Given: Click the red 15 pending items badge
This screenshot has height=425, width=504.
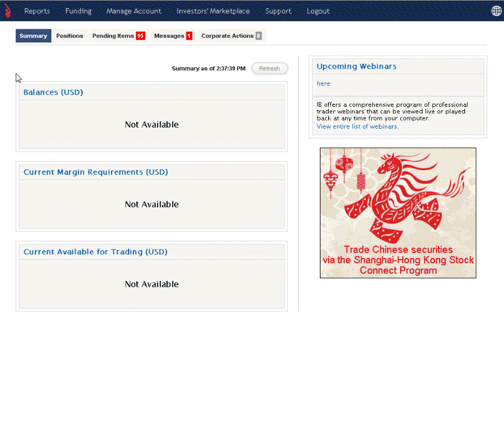Looking at the screenshot, I should (140, 35).
